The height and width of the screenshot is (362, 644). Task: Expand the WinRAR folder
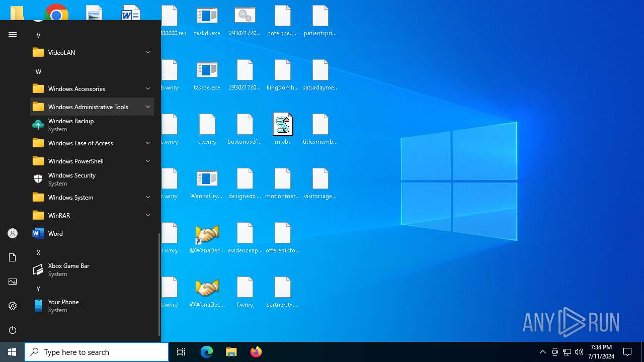(x=92, y=215)
